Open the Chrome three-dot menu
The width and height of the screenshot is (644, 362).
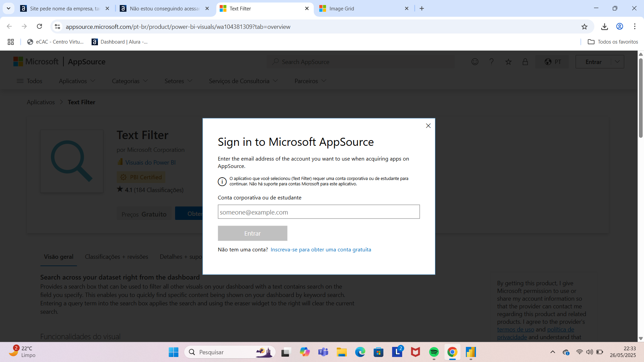(x=635, y=26)
